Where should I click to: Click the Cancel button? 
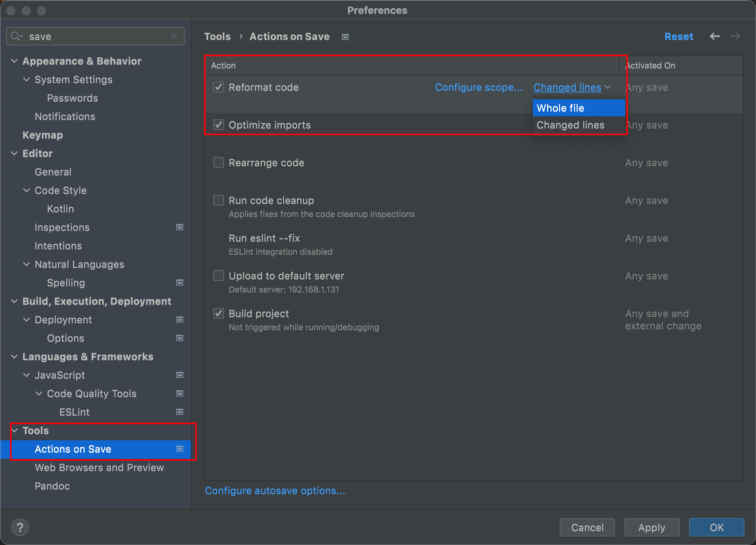(x=587, y=527)
